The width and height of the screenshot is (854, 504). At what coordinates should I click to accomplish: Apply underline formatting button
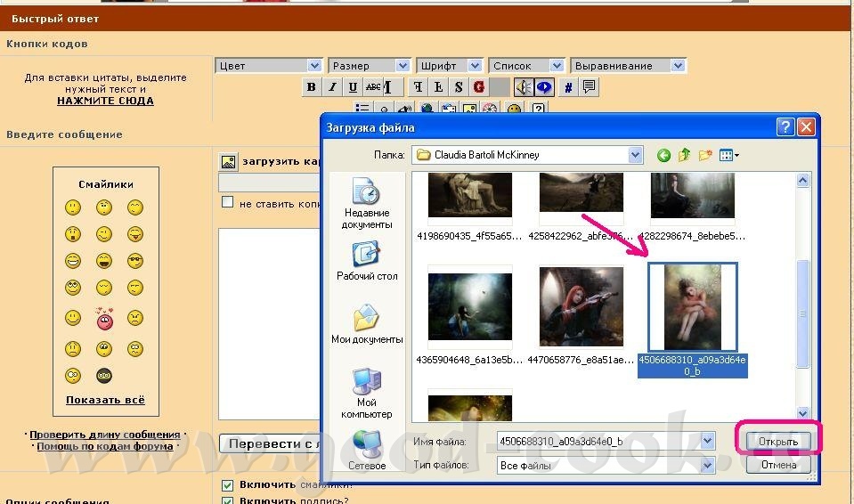tap(353, 87)
